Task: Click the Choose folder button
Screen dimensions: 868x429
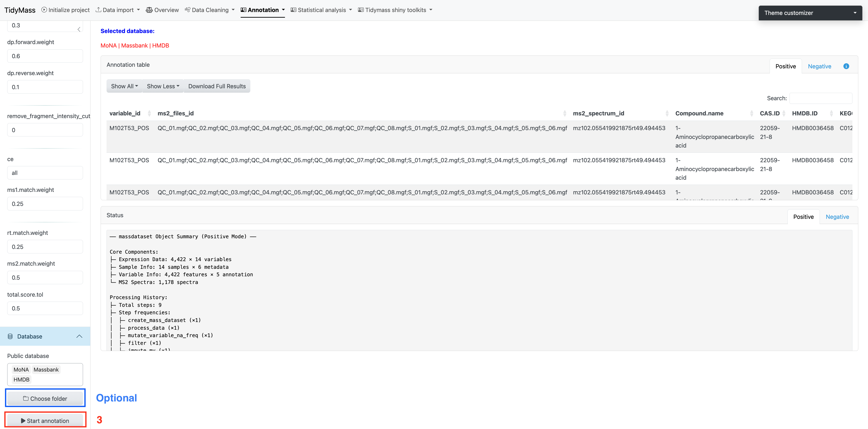Action: pos(45,398)
